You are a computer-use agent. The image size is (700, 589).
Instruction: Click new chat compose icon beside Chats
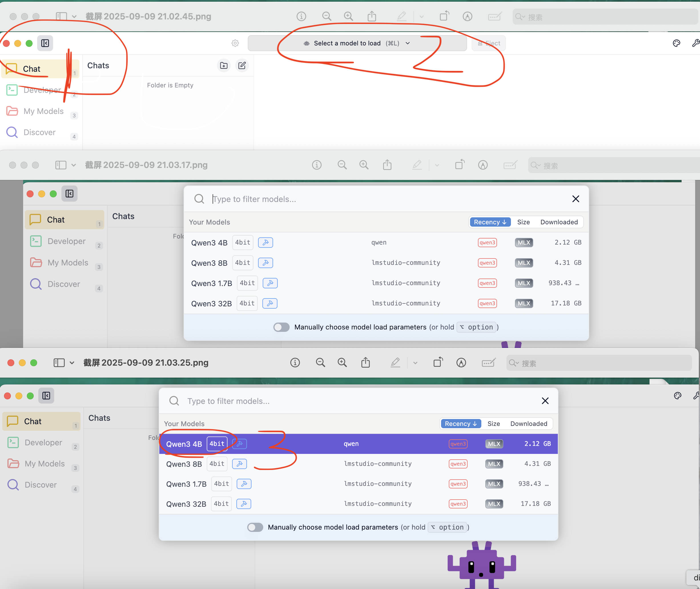[242, 65]
